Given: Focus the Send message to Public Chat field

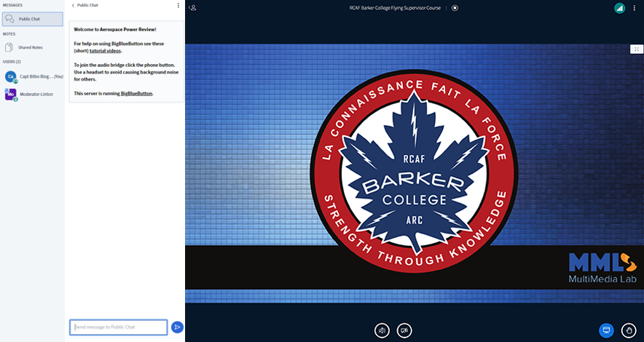Looking at the screenshot, I should tap(119, 327).
